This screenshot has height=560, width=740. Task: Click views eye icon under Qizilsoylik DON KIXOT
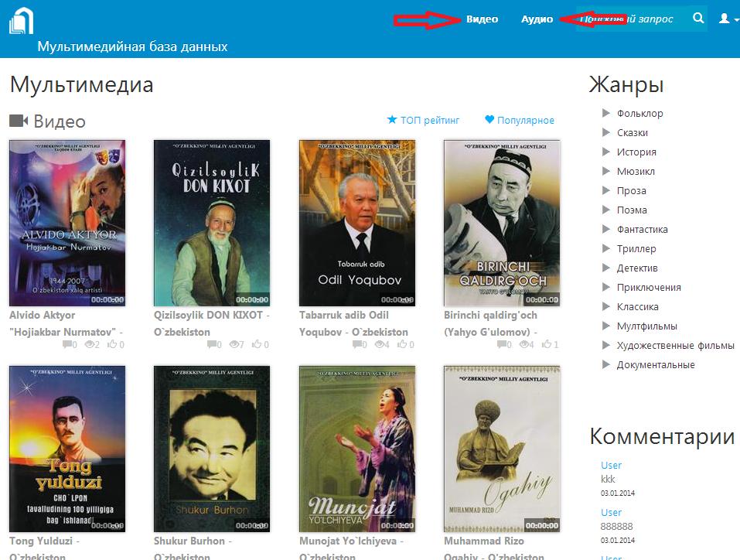click(234, 345)
